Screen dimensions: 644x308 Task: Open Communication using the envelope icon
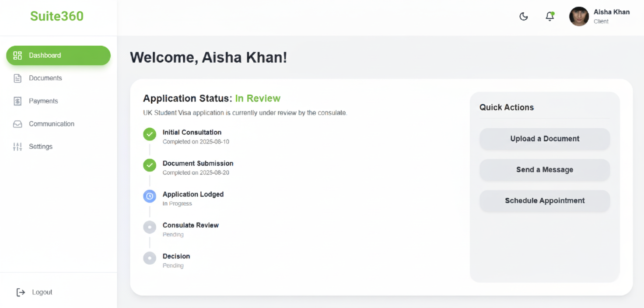click(x=17, y=124)
